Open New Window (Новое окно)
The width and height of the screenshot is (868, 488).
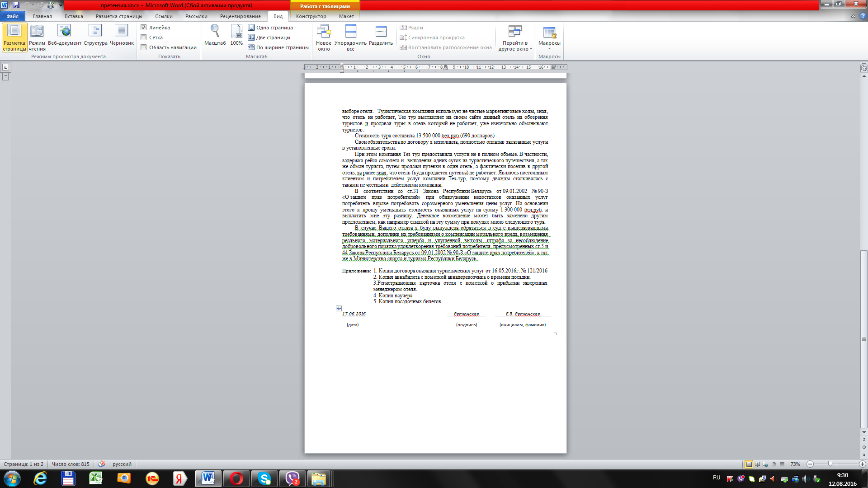coord(324,37)
